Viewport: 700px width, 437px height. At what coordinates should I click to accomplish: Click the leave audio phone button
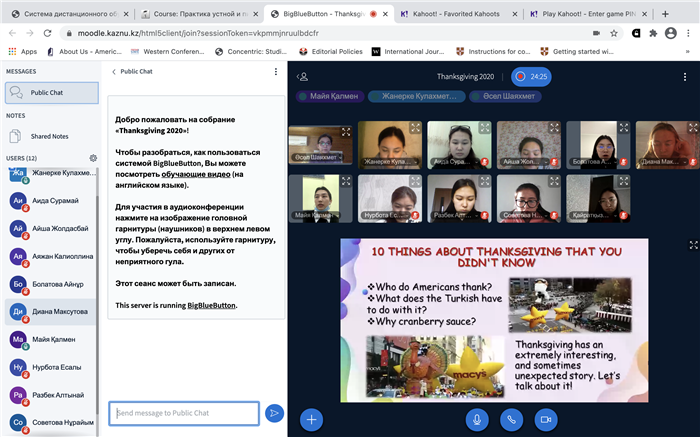click(x=512, y=420)
